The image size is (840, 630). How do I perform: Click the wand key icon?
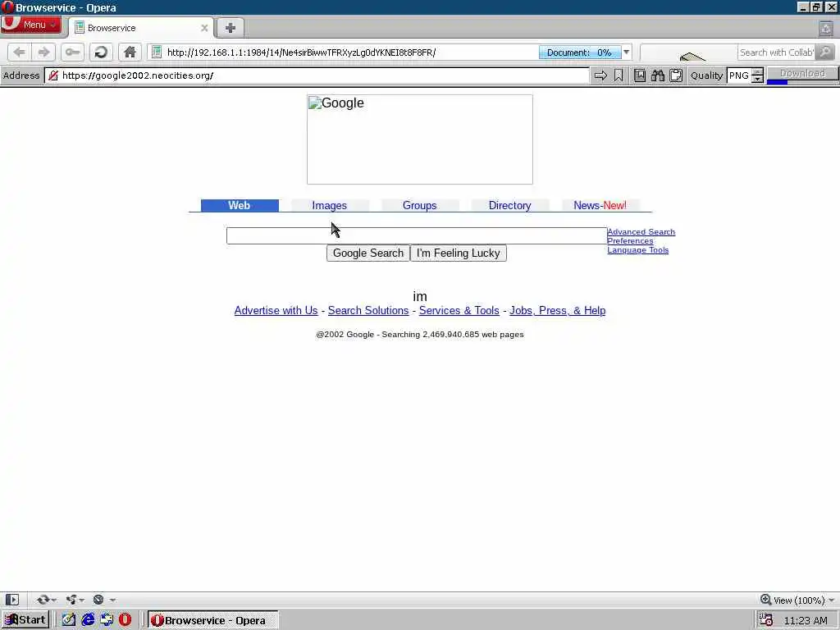click(72, 52)
